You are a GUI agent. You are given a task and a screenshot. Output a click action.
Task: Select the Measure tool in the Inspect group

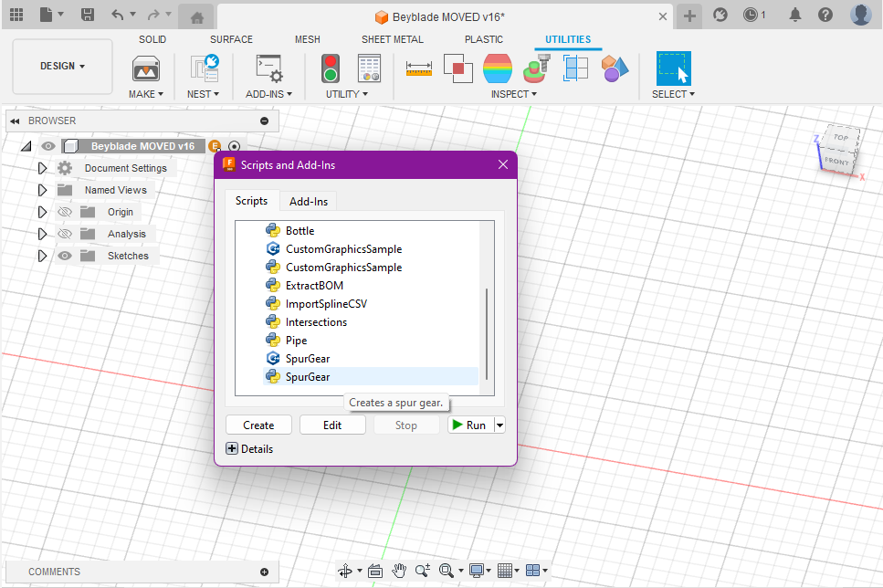[x=419, y=68]
